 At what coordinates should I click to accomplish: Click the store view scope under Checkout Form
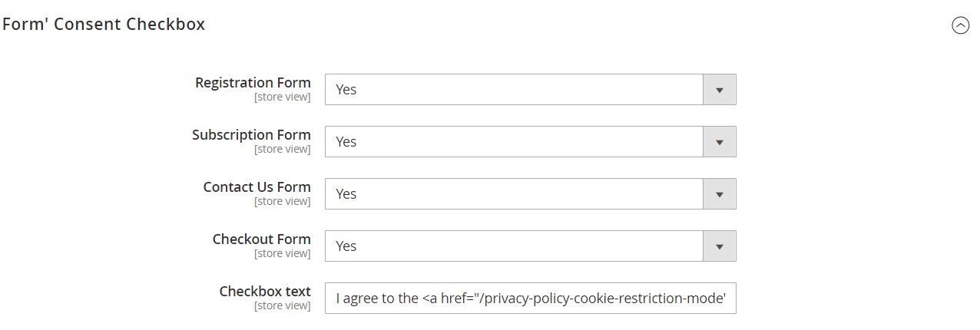pos(282,254)
